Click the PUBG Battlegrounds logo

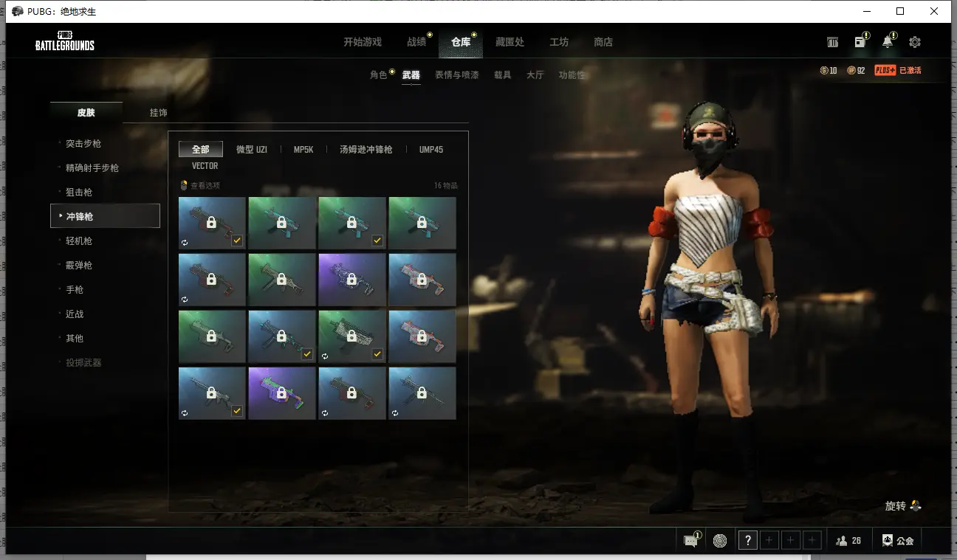click(x=65, y=41)
